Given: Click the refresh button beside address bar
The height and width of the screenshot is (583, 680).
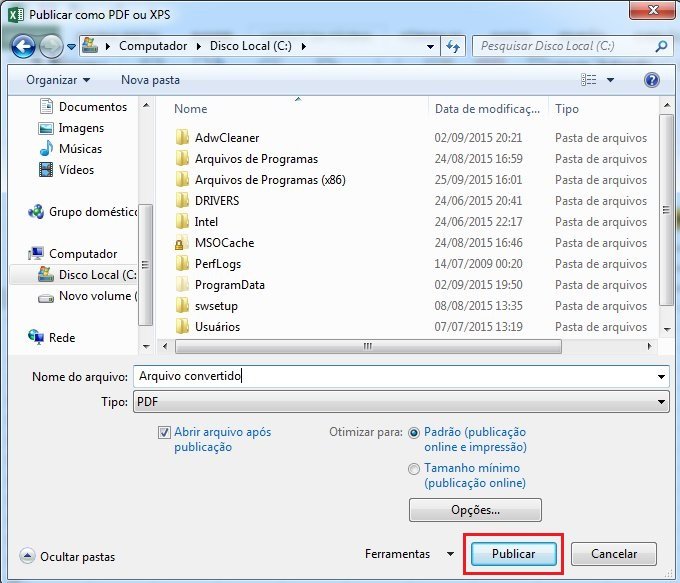Looking at the screenshot, I should (x=454, y=46).
